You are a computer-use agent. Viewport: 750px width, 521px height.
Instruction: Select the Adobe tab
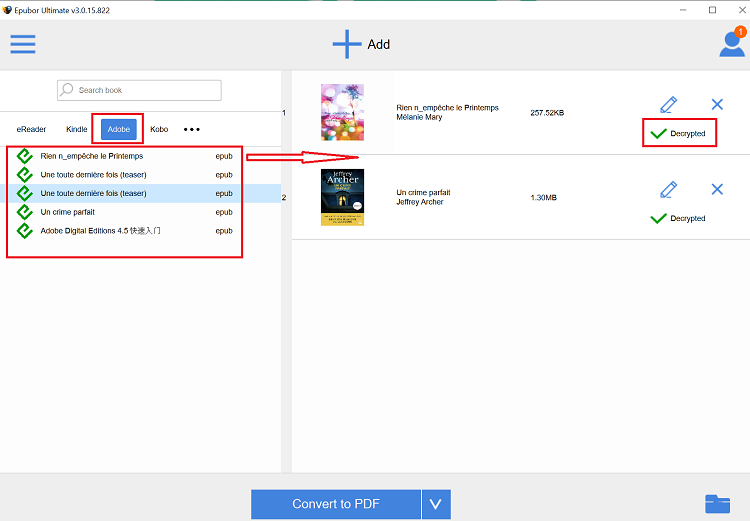(119, 129)
